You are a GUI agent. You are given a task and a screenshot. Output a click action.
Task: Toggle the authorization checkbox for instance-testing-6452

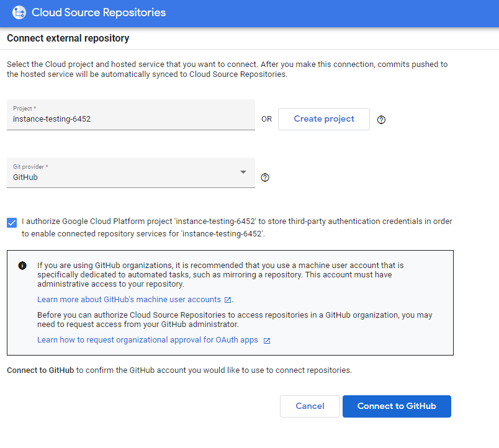pyautogui.click(x=12, y=222)
